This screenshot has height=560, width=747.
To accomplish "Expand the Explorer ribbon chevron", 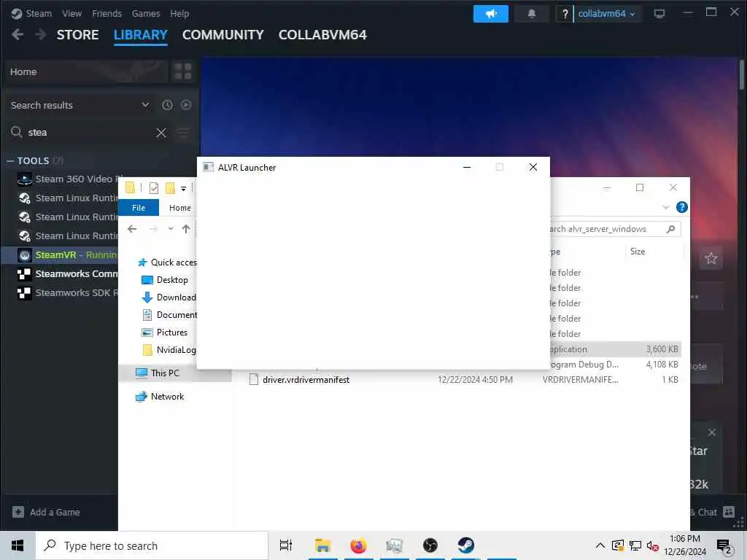I will click(x=666, y=207).
